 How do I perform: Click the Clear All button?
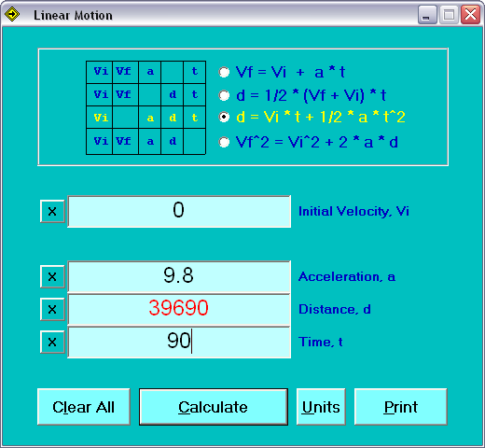pyautogui.click(x=84, y=407)
